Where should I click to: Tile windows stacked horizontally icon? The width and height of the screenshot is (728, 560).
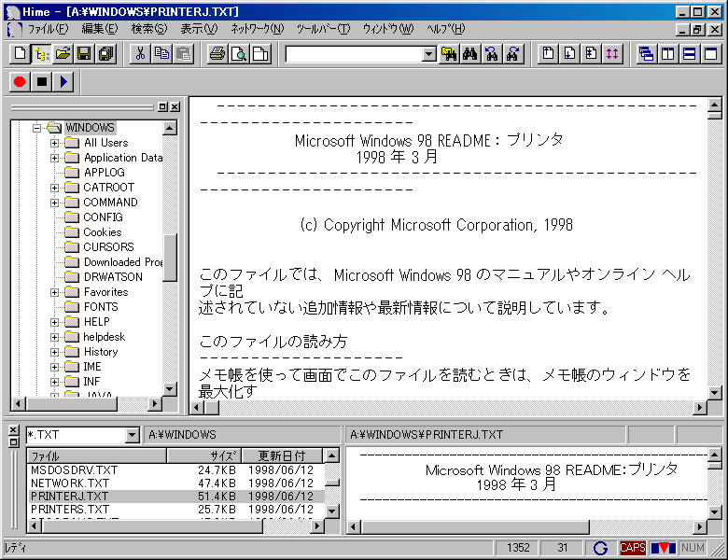click(x=690, y=54)
